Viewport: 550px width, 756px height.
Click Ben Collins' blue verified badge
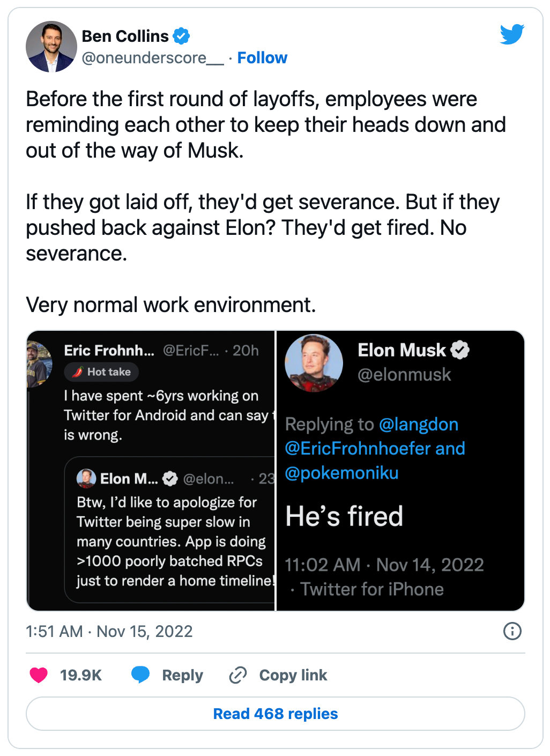pos(181,36)
